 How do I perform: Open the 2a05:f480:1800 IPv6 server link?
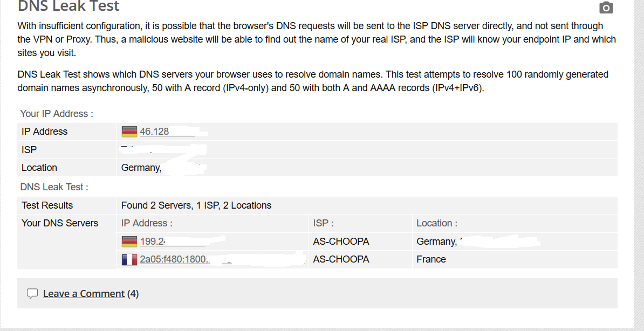(x=174, y=259)
